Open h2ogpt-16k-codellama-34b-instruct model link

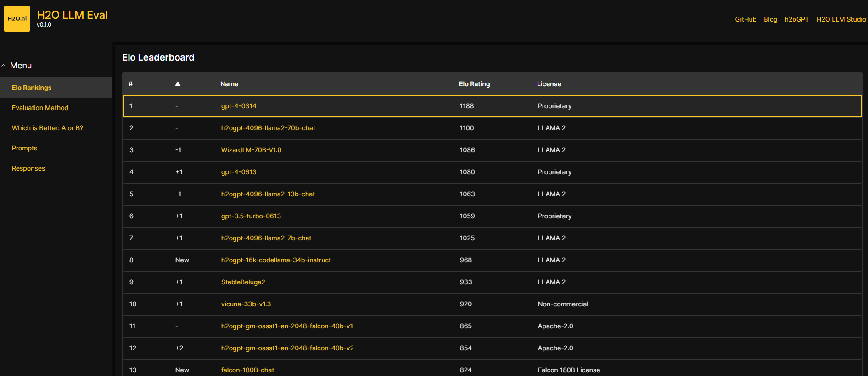coord(276,260)
